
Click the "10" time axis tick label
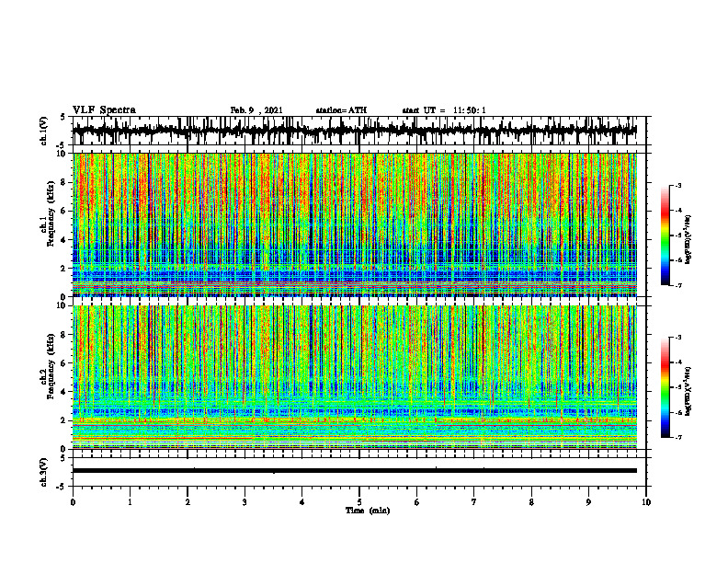(646, 502)
